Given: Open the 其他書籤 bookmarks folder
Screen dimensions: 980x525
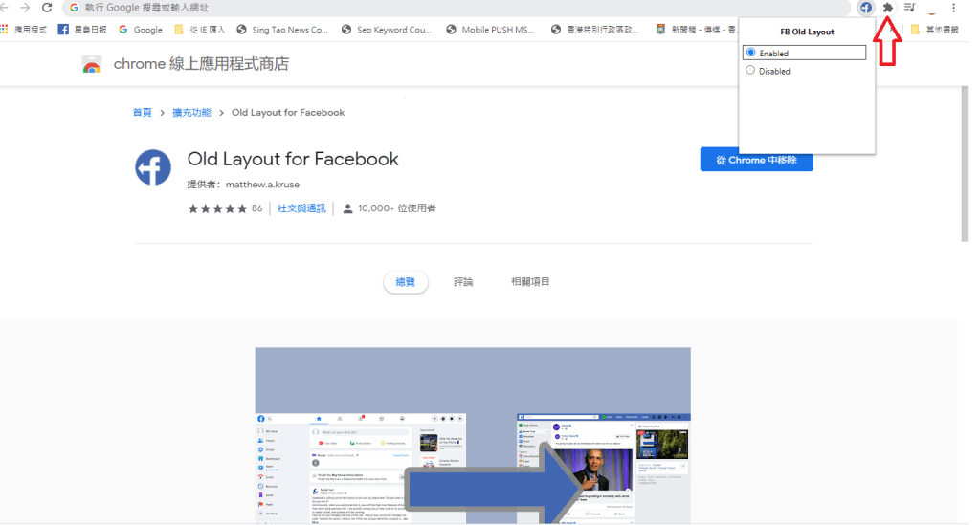Looking at the screenshot, I should [x=935, y=30].
